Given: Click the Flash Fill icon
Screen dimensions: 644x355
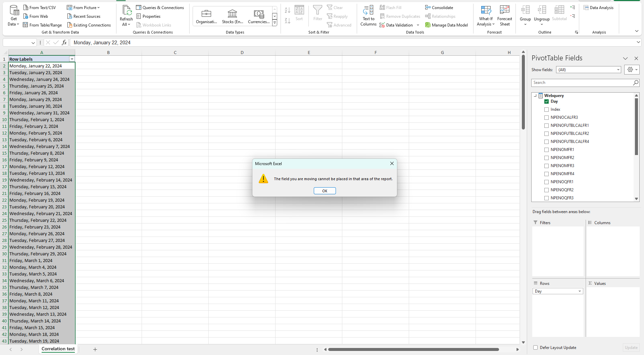Looking at the screenshot, I should (x=390, y=7).
